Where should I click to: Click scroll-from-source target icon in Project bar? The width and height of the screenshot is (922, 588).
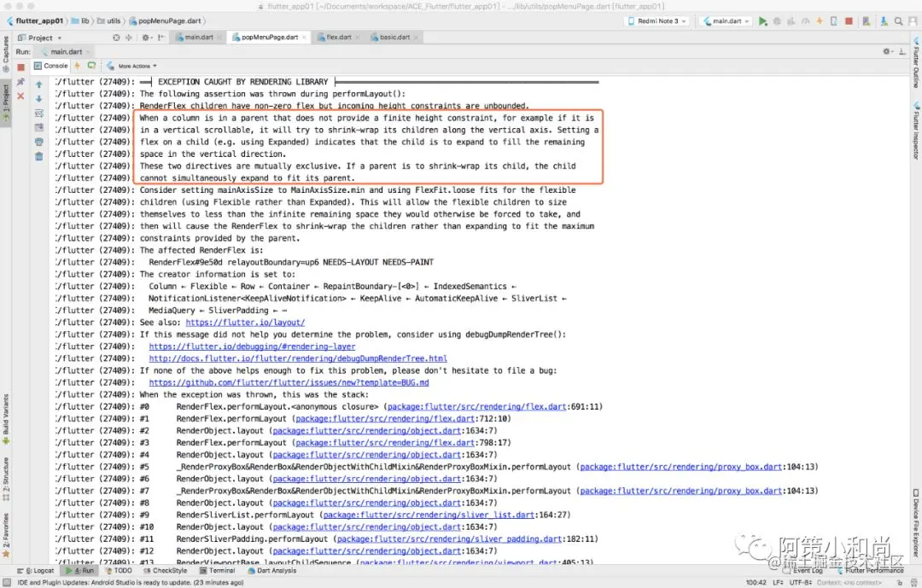click(x=116, y=38)
